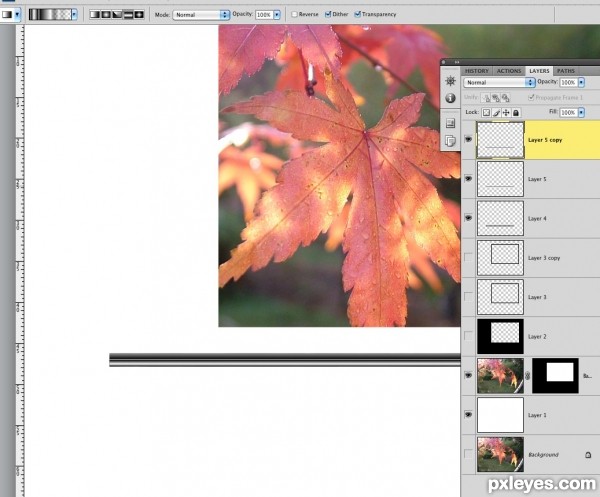Click gradient preview swatch to edit
Screen dimensions: 600x497
click(50, 15)
